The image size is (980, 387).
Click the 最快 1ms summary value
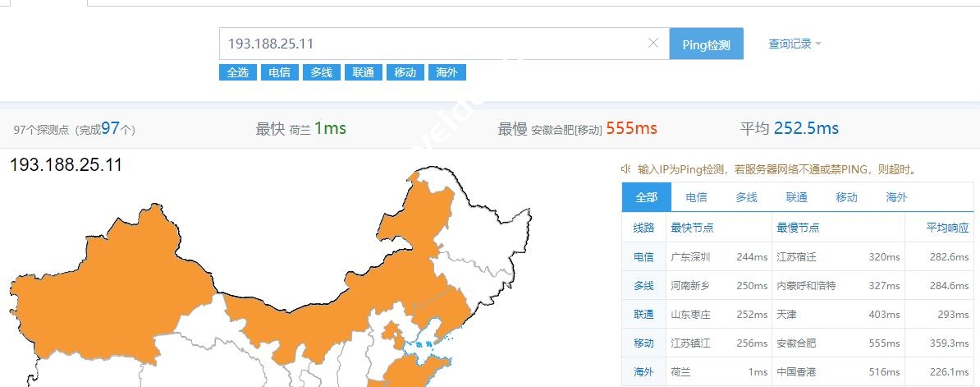tap(330, 128)
